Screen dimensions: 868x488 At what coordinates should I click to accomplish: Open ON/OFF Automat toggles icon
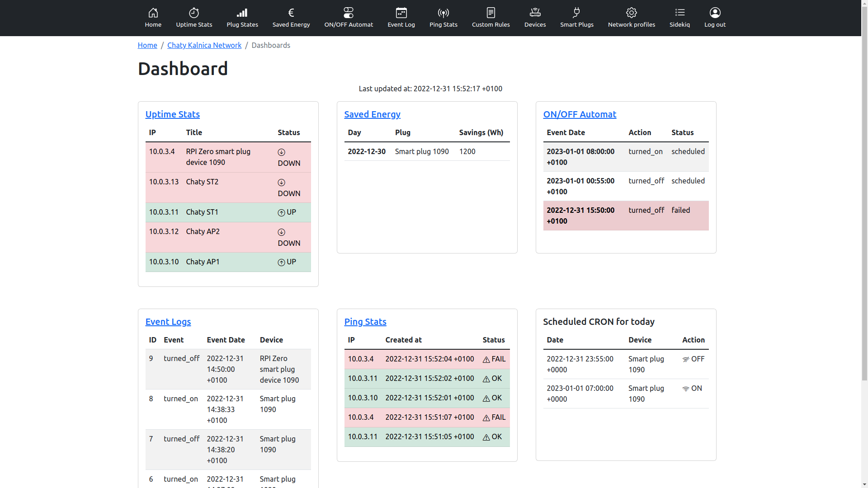349,13
